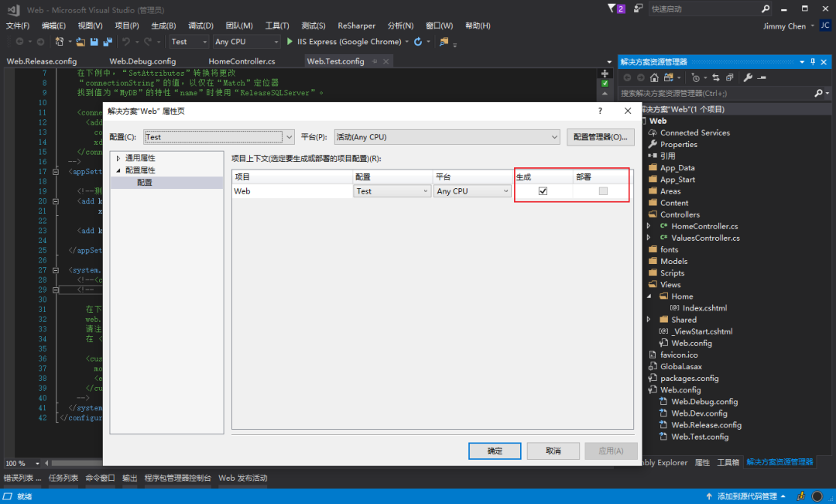Click the Find in Files toolbar icon
836x504 pixels.
click(x=444, y=42)
